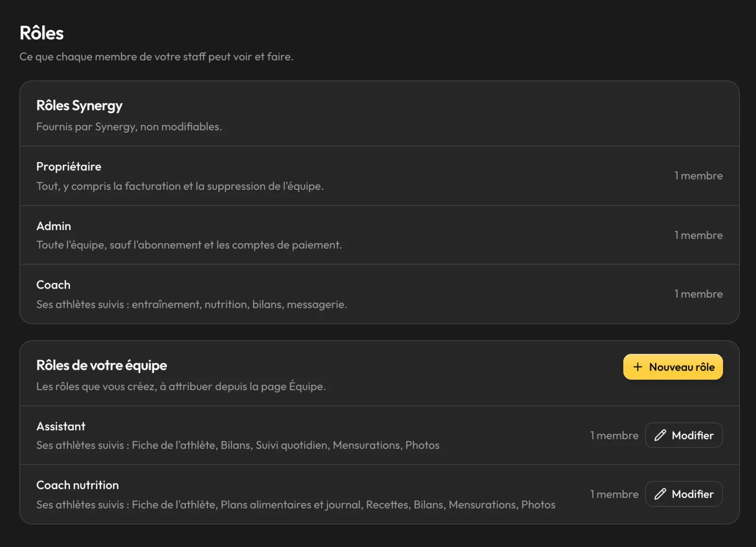Image resolution: width=756 pixels, height=547 pixels.
Task: Click the Rôles page heading
Action: (x=42, y=33)
